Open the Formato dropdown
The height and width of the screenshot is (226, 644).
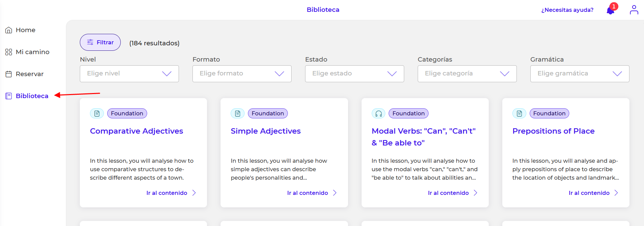242,74
